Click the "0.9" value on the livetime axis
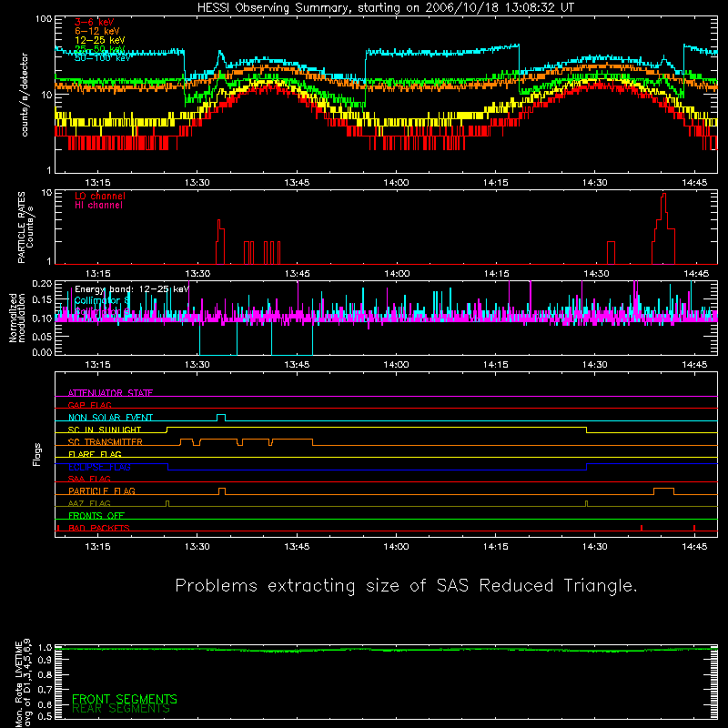 45,661
